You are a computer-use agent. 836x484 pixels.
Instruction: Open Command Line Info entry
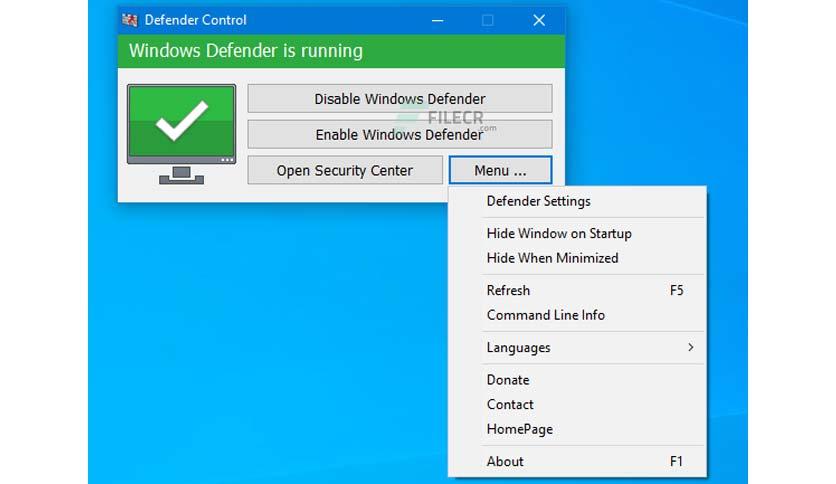click(x=577, y=315)
